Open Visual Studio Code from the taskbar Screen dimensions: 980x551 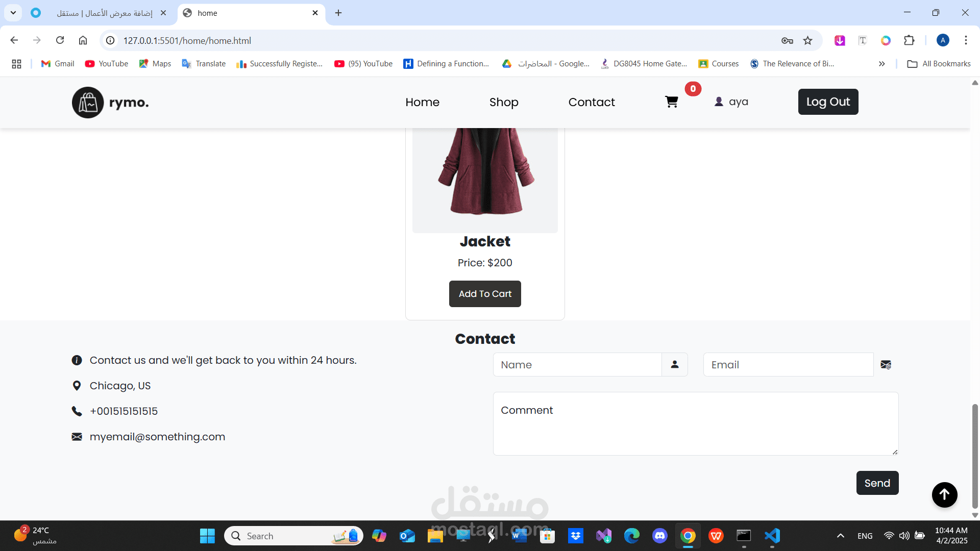coord(772,536)
